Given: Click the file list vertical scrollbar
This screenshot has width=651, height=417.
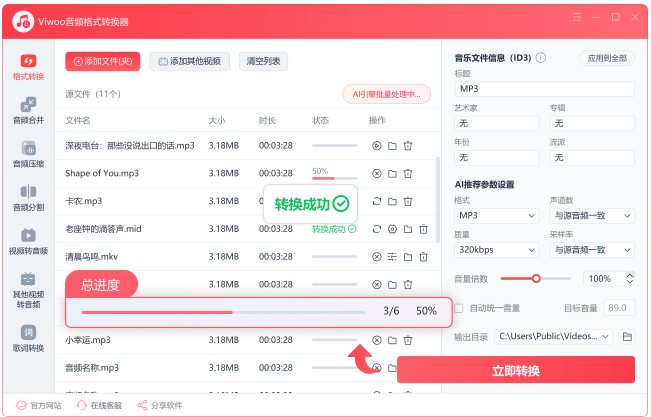Looking at the screenshot, I should [x=438, y=200].
